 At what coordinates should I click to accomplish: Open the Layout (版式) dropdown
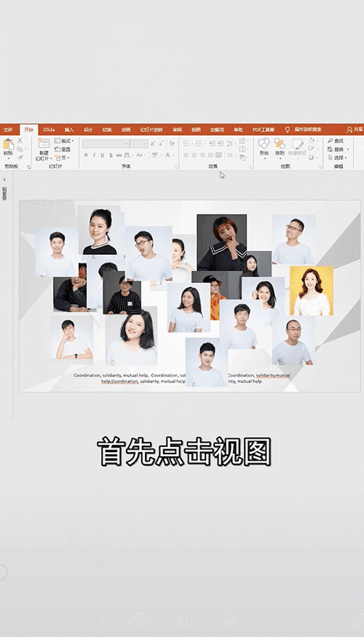pos(64,141)
